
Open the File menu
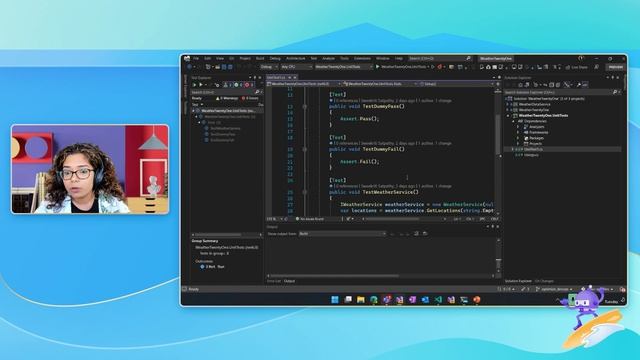196,58
